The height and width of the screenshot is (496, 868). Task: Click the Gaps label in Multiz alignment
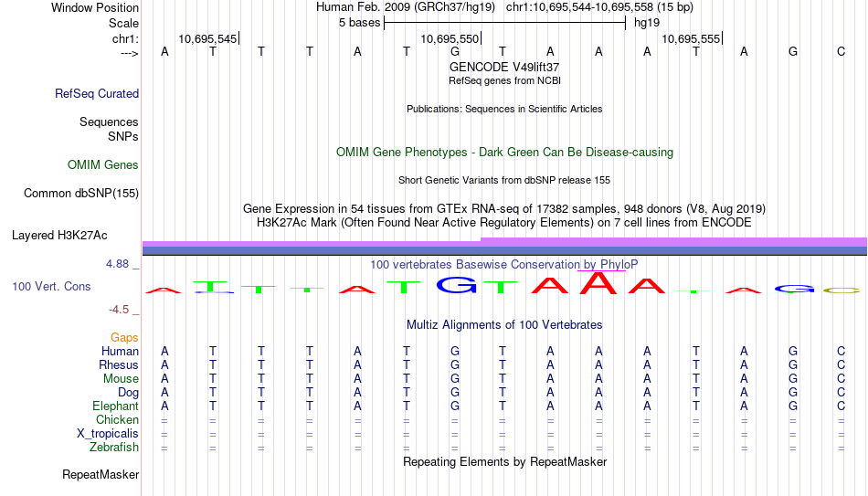coord(124,338)
